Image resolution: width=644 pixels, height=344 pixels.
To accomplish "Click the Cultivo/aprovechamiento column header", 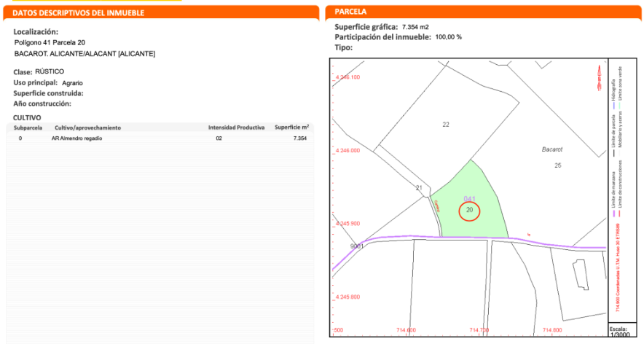I will [87, 128].
